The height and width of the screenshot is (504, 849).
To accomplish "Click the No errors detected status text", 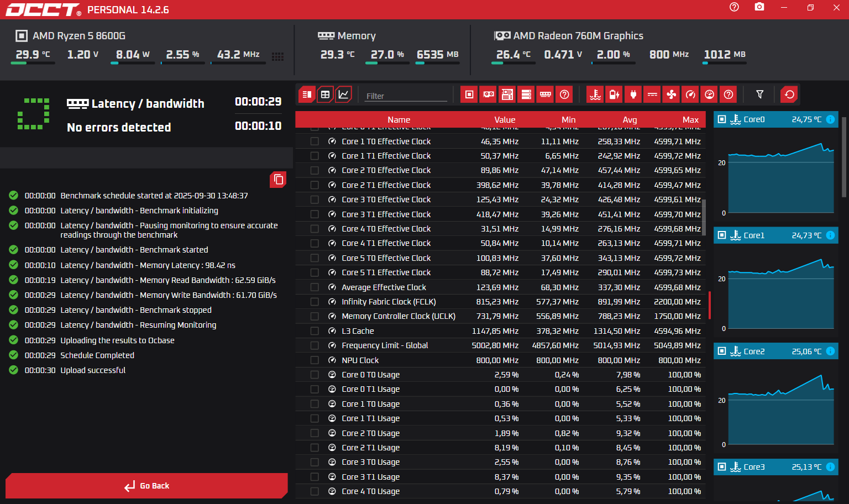I will click(x=119, y=128).
